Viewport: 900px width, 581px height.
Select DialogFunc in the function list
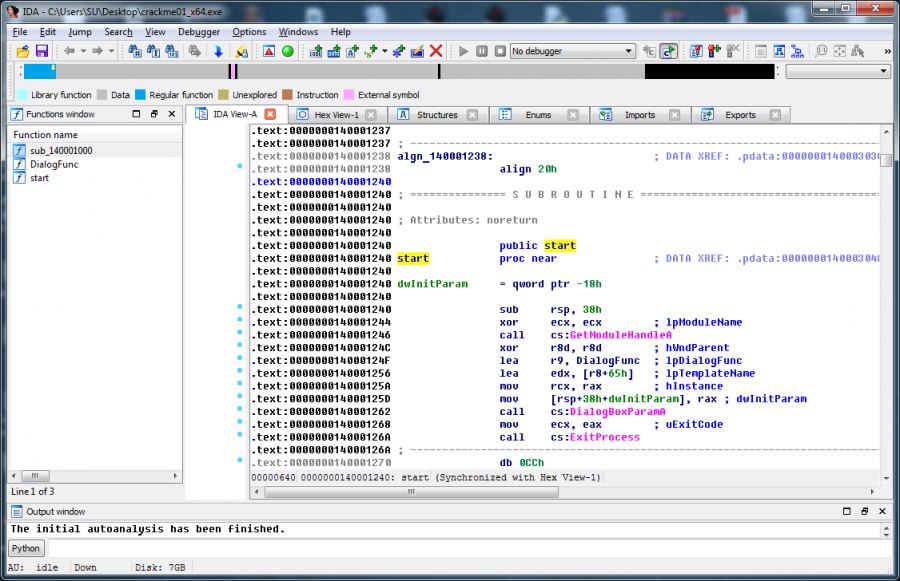pyautogui.click(x=54, y=164)
